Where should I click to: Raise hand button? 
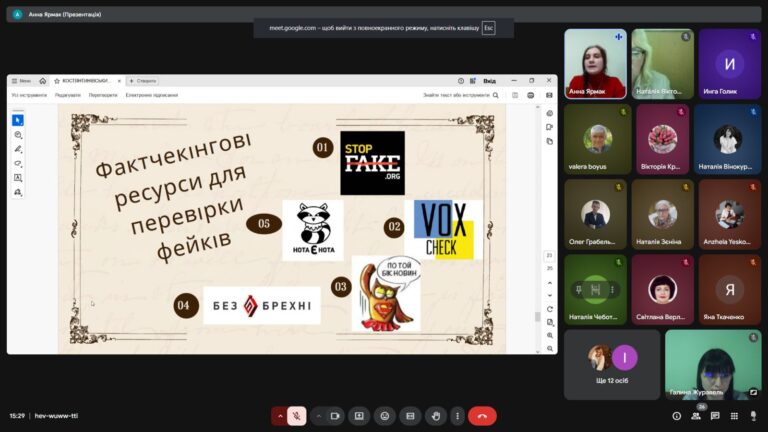[x=436, y=416]
